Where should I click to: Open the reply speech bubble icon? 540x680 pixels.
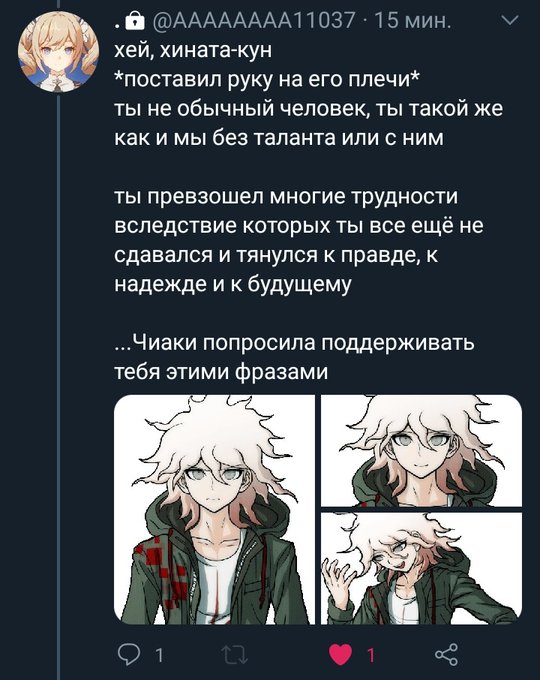(x=128, y=654)
